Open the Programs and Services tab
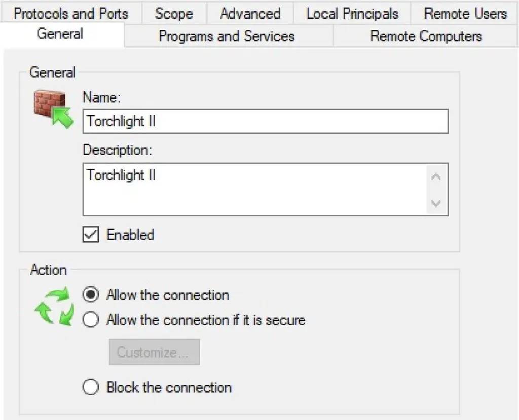 click(227, 36)
